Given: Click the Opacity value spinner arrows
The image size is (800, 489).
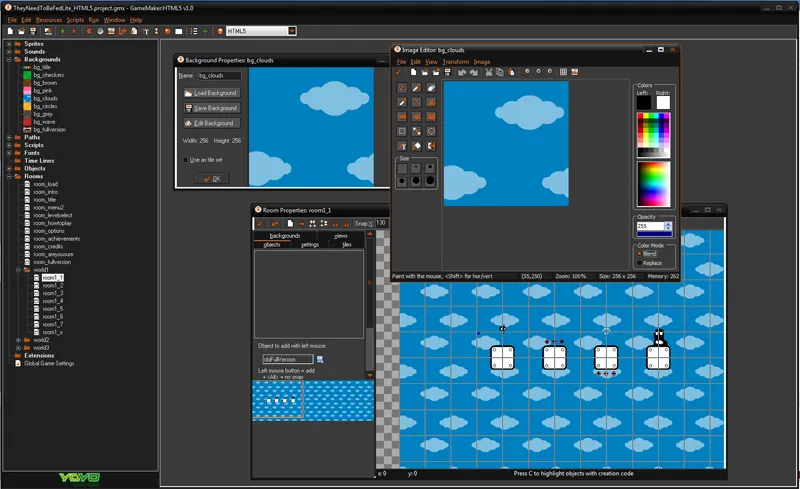Looking at the screenshot, I should [x=668, y=226].
